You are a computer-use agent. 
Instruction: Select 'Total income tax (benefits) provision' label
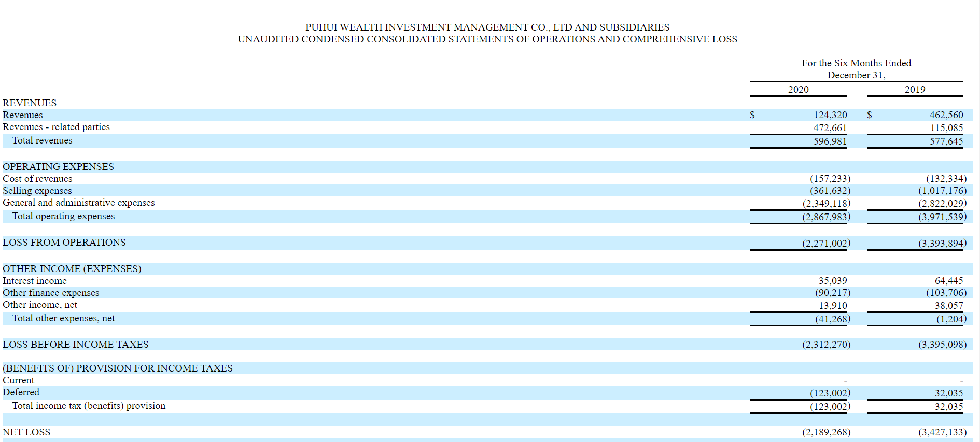pyautogui.click(x=89, y=406)
